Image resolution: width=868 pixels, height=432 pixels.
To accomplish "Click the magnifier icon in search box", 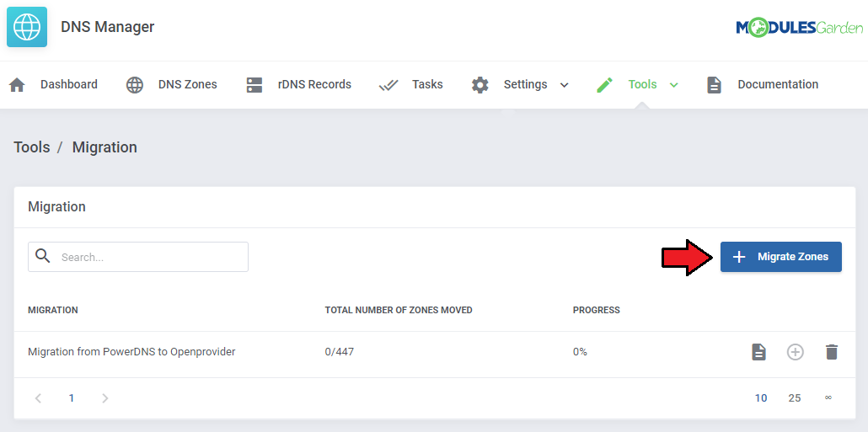I will click(x=43, y=256).
